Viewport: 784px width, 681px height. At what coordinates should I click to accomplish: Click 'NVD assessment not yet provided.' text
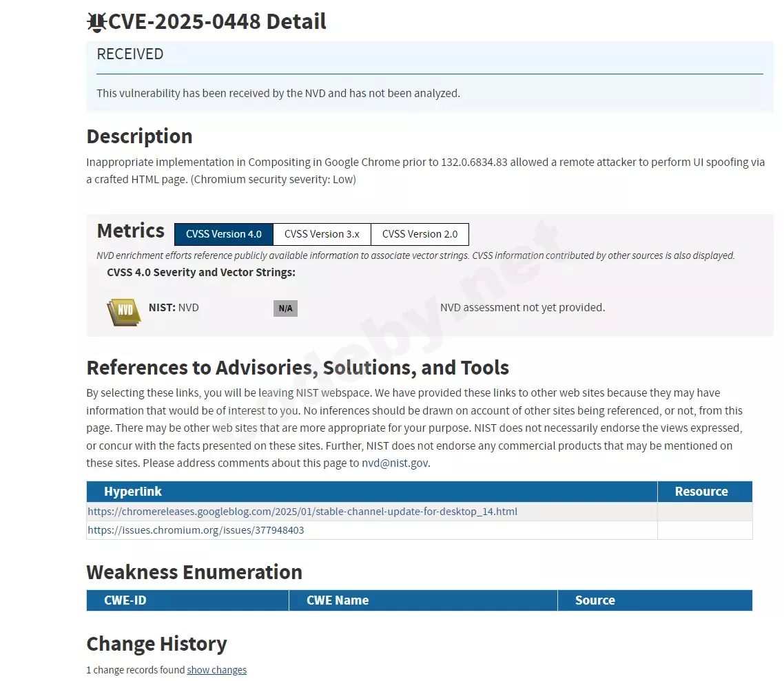tap(522, 308)
